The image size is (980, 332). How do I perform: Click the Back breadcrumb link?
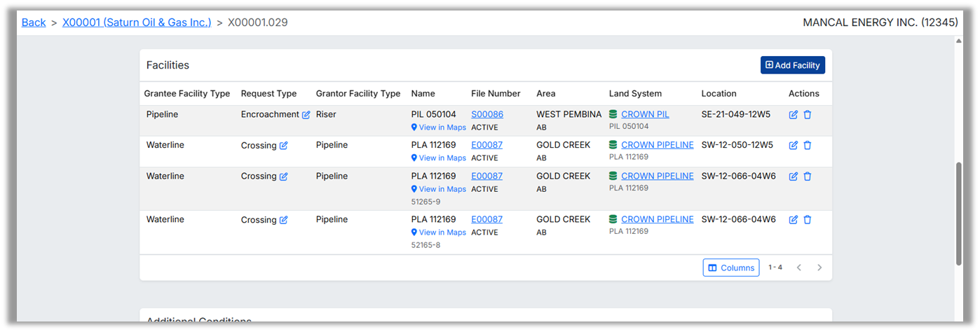[34, 22]
